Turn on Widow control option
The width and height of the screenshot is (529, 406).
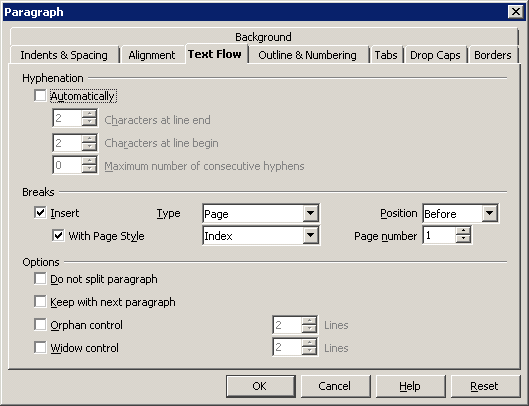point(40,347)
